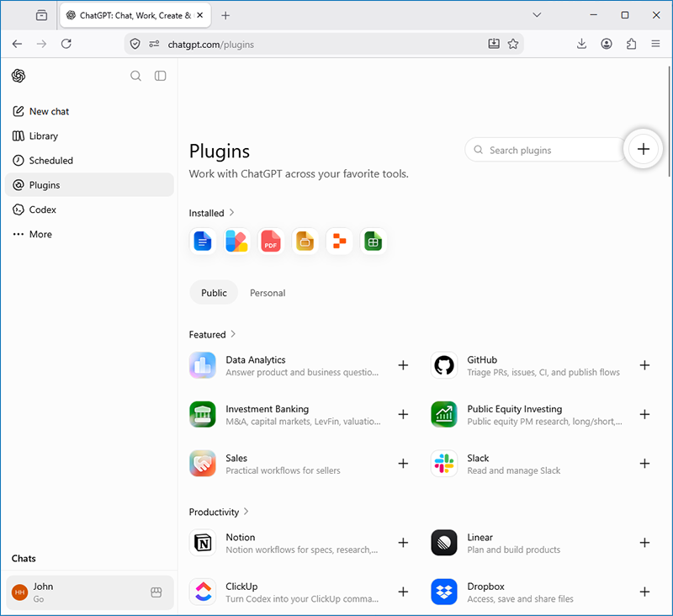
Task: Switch to the Personal tab
Action: pos(268,293)
